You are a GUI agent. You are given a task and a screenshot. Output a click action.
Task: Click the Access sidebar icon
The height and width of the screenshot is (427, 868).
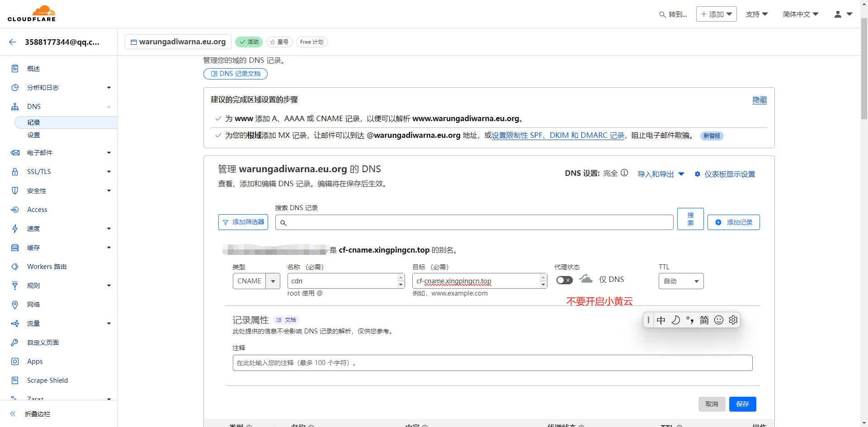pyautogui.click(x=15, y=210)
